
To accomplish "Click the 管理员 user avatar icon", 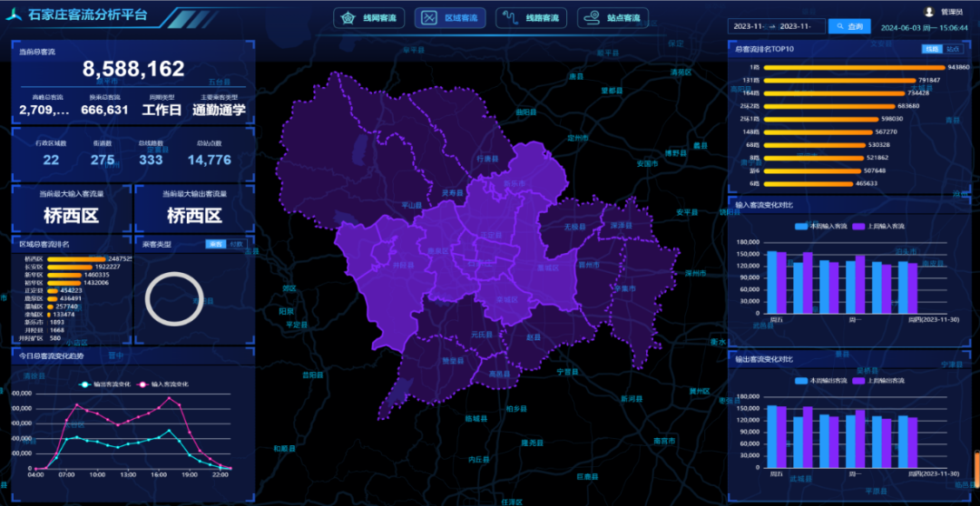I will (928, 13).
